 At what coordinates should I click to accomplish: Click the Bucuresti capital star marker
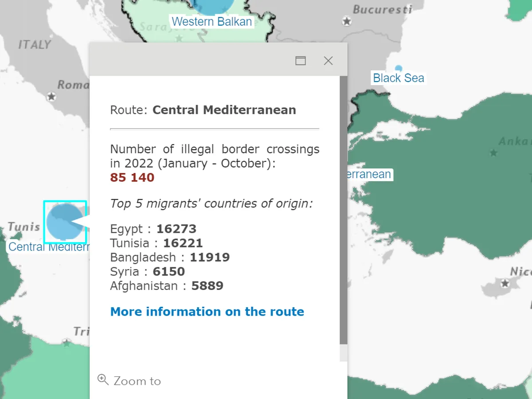(347, 21)
